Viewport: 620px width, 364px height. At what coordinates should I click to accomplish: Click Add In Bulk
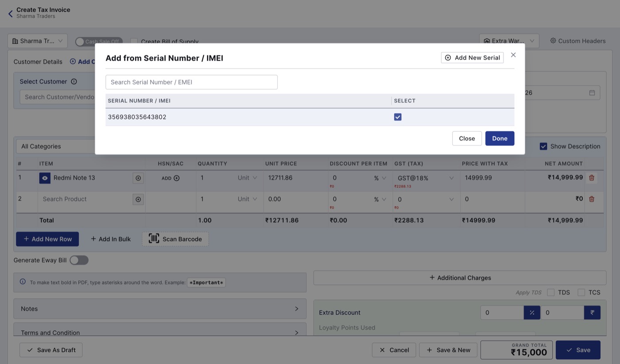tap(111, 239)
